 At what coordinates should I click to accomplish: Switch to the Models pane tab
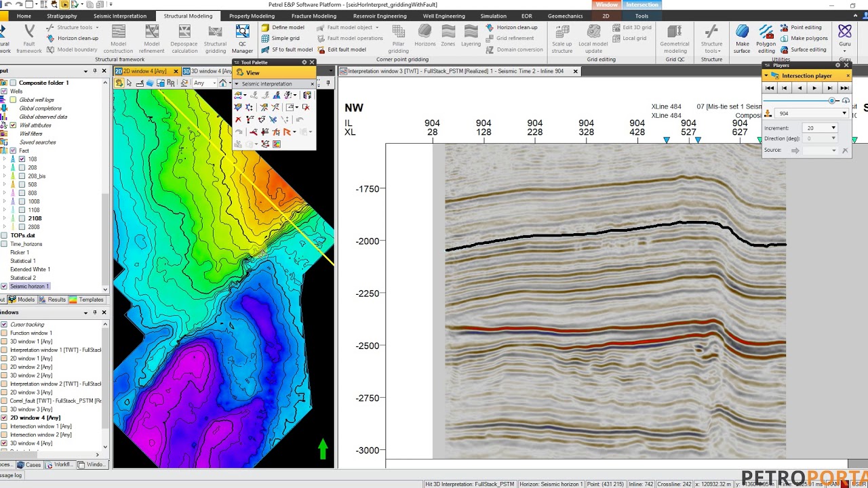point(22,300)
